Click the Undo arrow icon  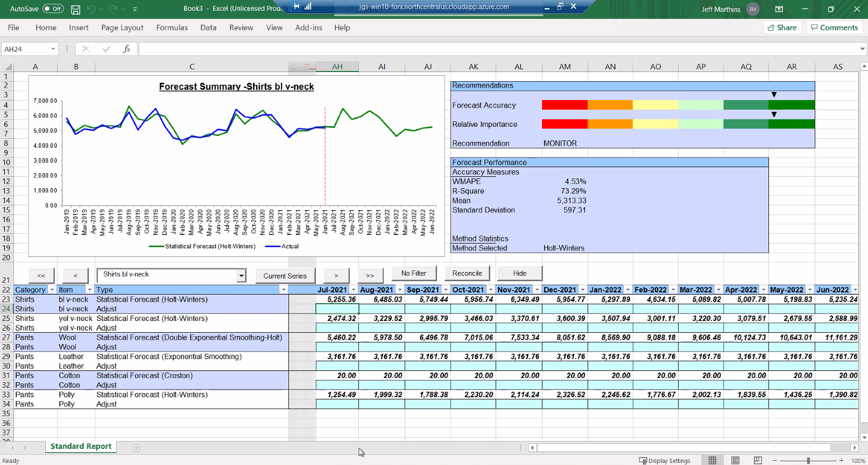coord(91,9)
